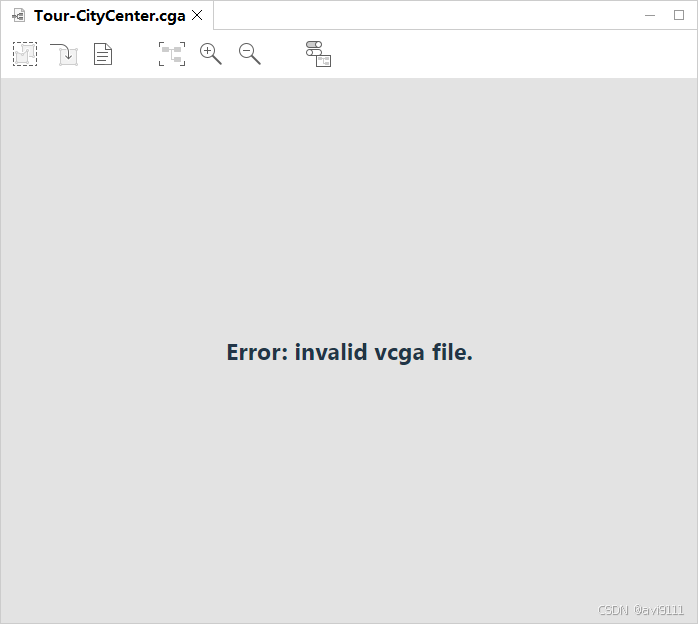The height and width of the screenshot is (624, 698).
Task: Click the select shapes toolbar icon
Action: click(25, 54)
